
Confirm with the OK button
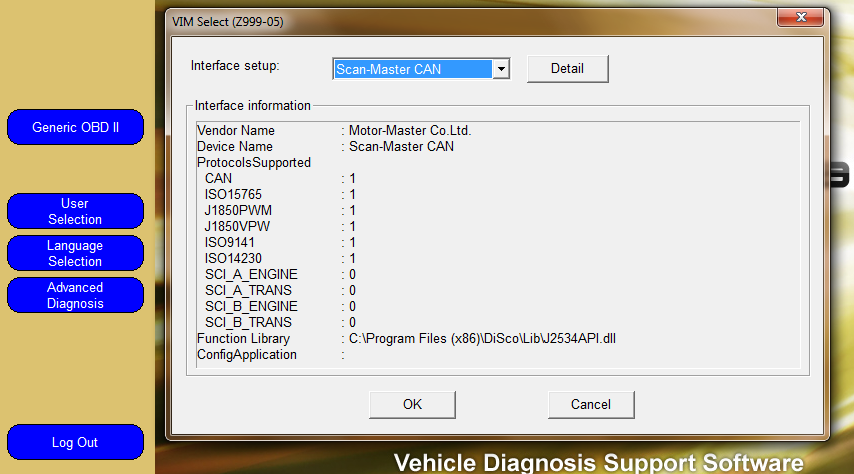point(412,404)
